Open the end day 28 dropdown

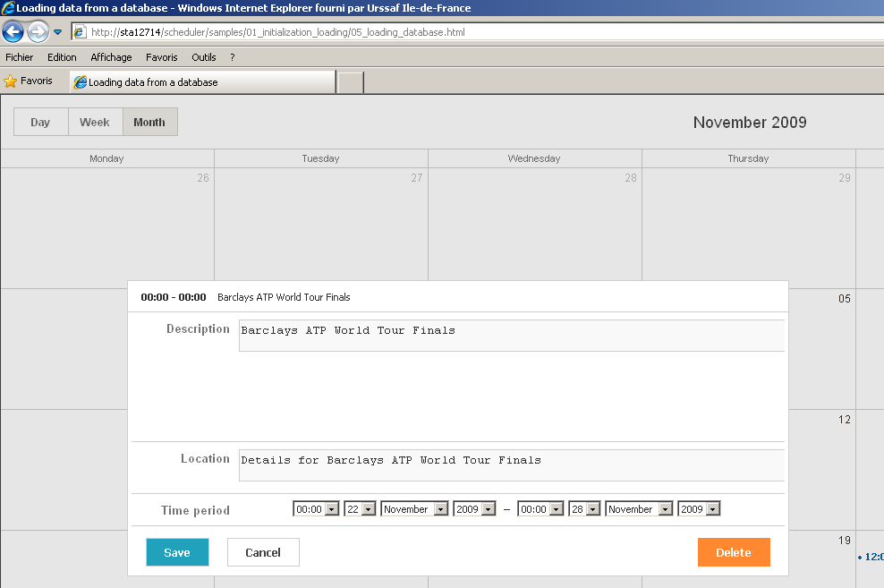pyautogui.click(x=584, y=509)
